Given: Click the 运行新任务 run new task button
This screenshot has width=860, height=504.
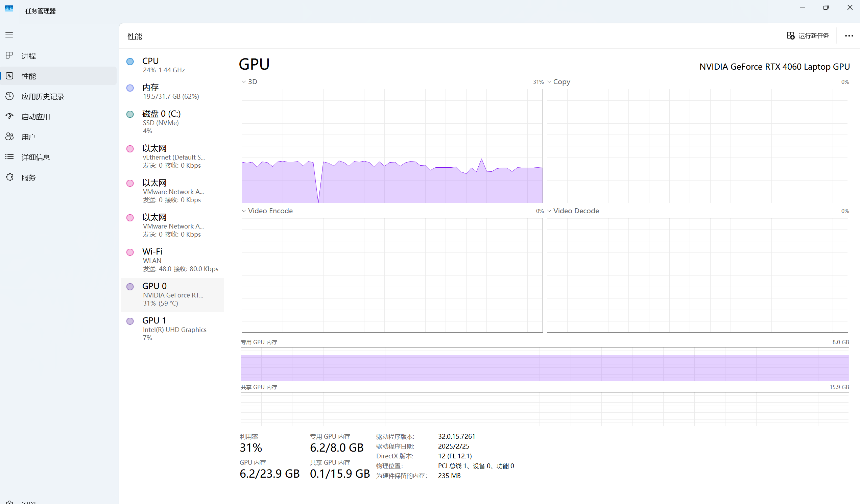Looking at the screenshot, I should pyautogui.click(x=808, y=36).
